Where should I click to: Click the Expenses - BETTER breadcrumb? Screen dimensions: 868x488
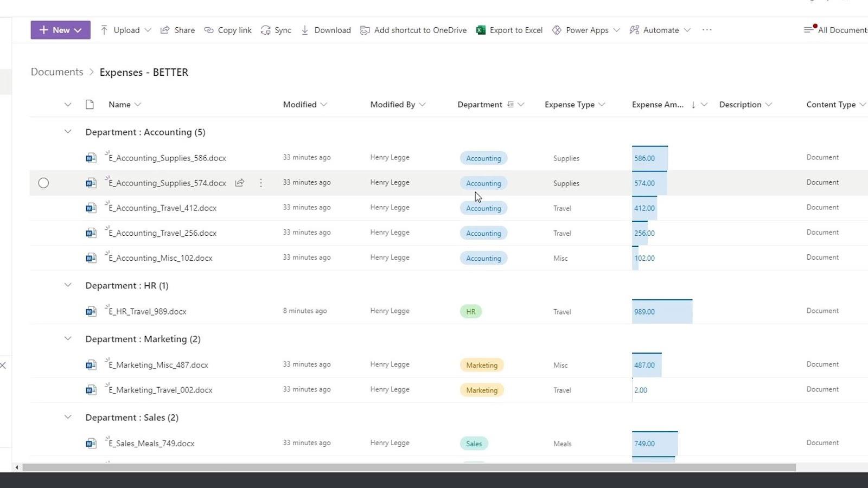[144, 72]
